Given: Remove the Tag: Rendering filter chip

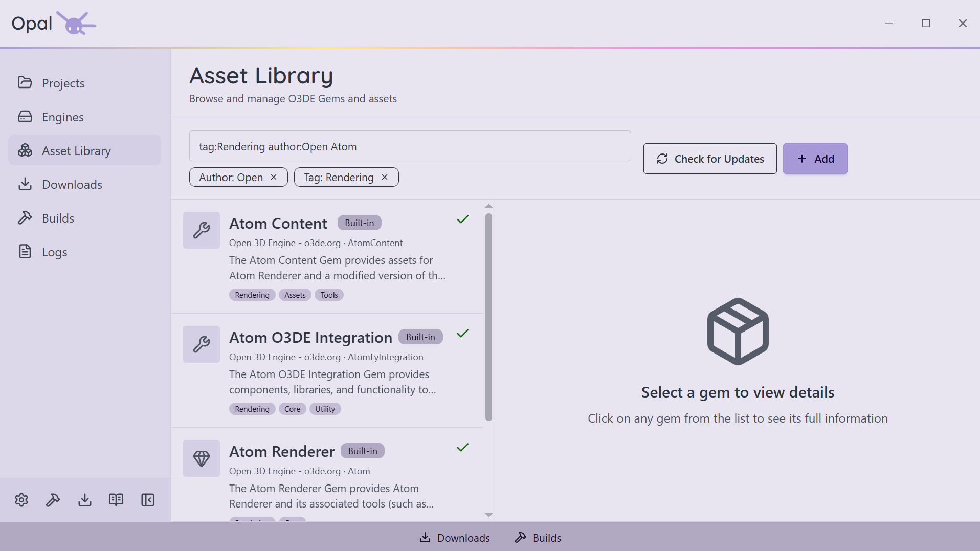Looking at the screenshot, I should click(x=385, y=177).
